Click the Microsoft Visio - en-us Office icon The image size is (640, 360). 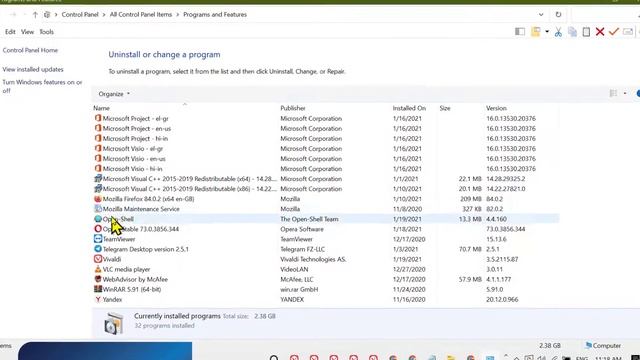click(x=98, y=158)
